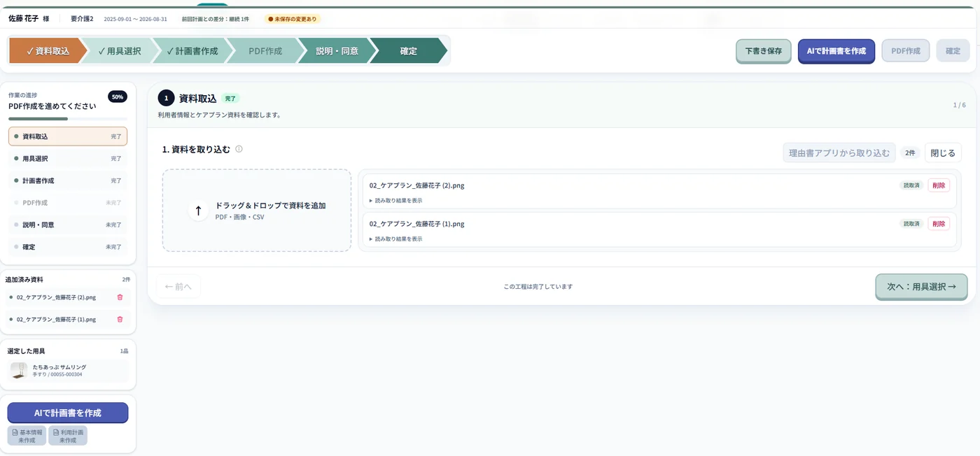Click the たちあっぷ サムリング product thumbnail
Image resolution: width=980 pixels, height=456 pixels.
coord(19,371)
